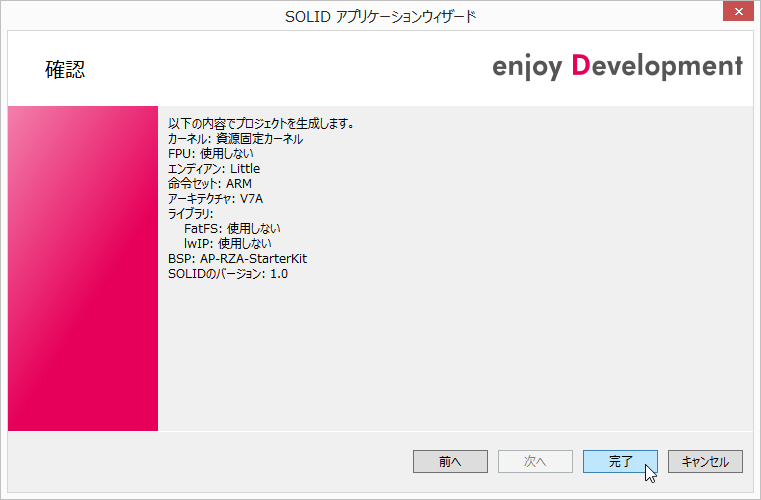Click the 完了 button to finish
The height and width of the screenshot is (500, 761).
pyautogui.click(x=620, y=461)
